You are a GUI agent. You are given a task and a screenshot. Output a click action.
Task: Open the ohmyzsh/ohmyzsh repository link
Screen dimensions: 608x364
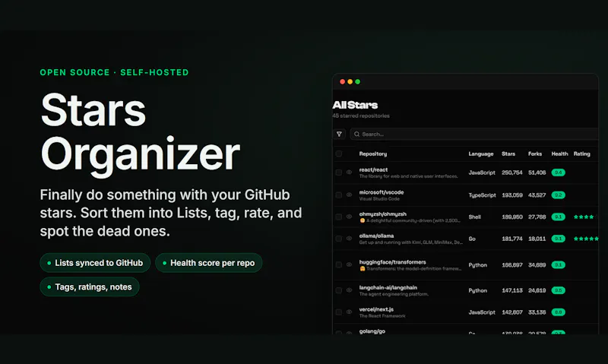click(x=383, y=214)
